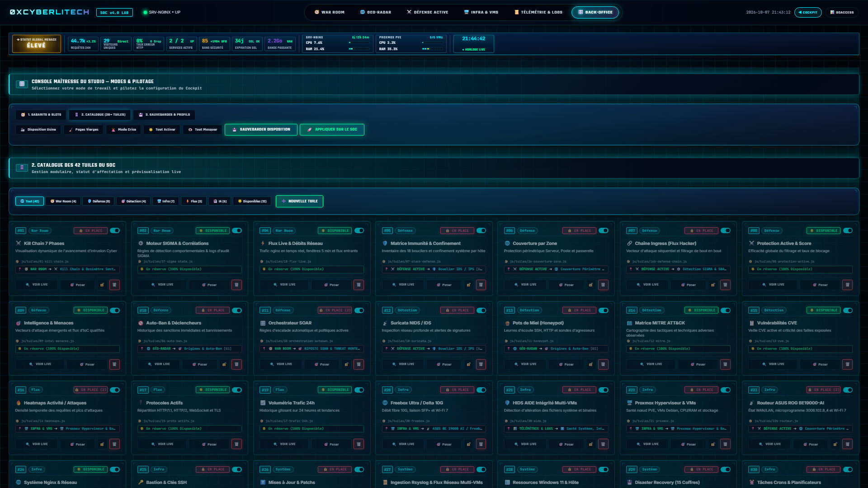
Task: Click Sauvegarder Disposition button
Action: point(261,130)
